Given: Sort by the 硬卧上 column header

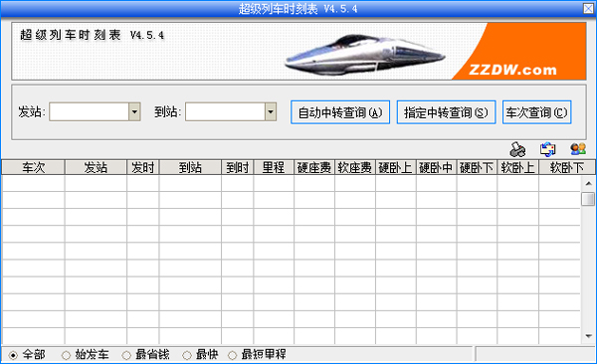Looking at the screenshot, I should point(396,167).
